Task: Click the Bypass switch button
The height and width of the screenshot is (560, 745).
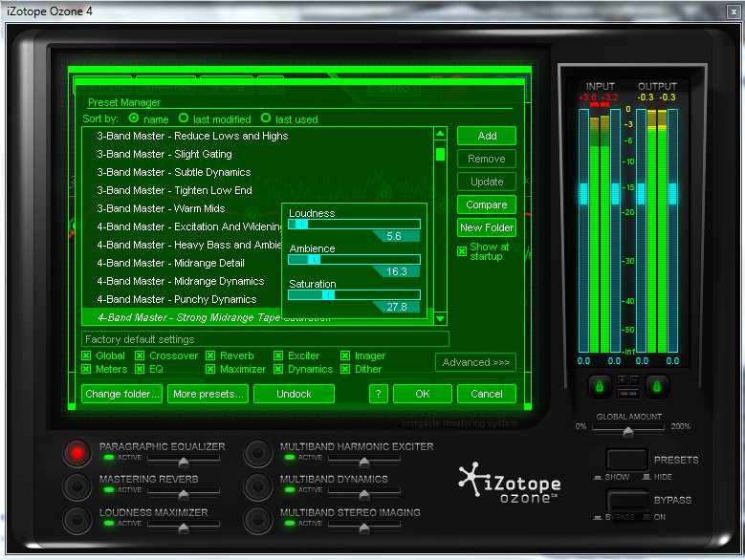Action: pos(627,500)
